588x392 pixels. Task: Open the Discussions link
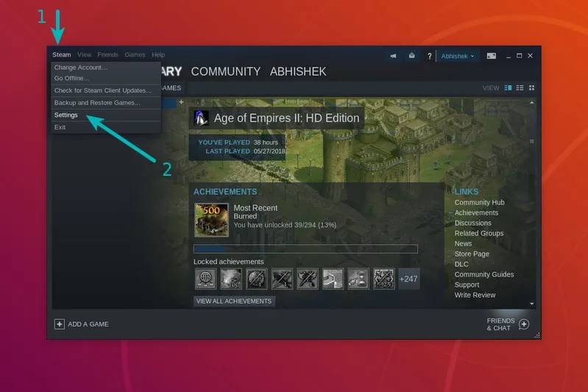point(473,223)
